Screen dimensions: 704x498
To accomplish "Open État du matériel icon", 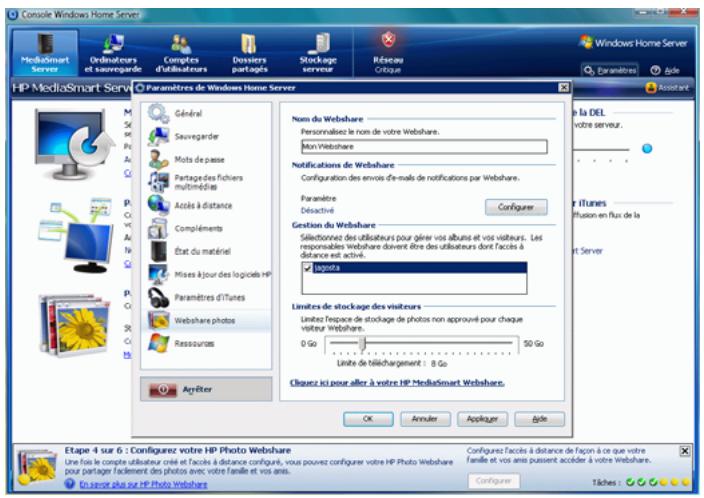I will point(158,251).
